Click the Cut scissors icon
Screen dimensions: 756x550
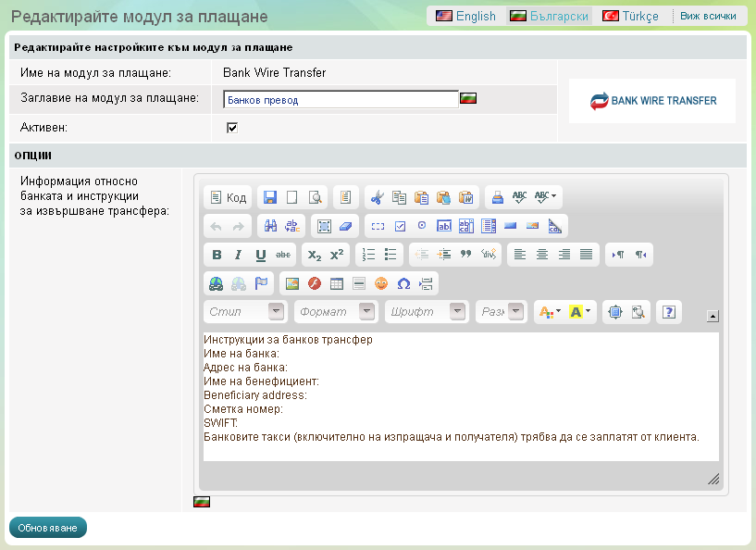tap(377, 197)
